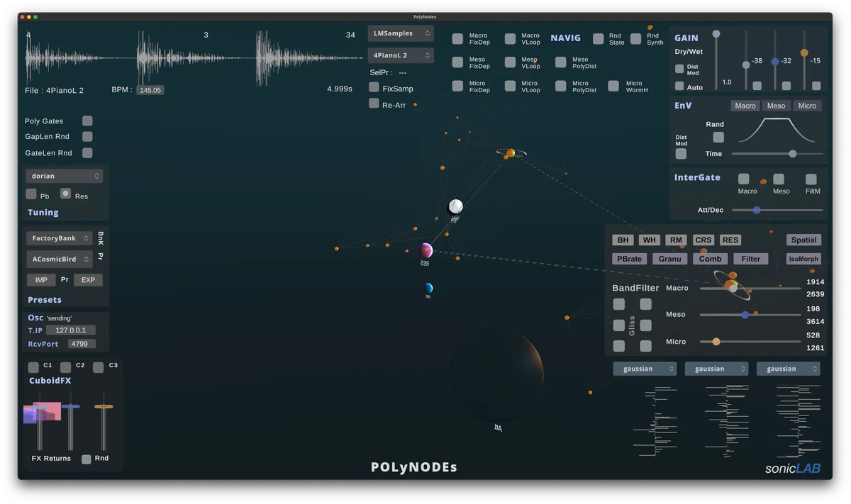Toggle the Pb tuning checkbox
Image resolution: width=851 pixels, height=504 pixels.
point(31,194)
